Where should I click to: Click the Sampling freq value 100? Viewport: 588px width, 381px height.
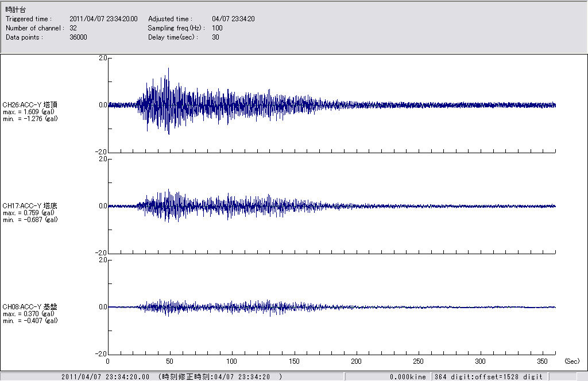point(217,28)
